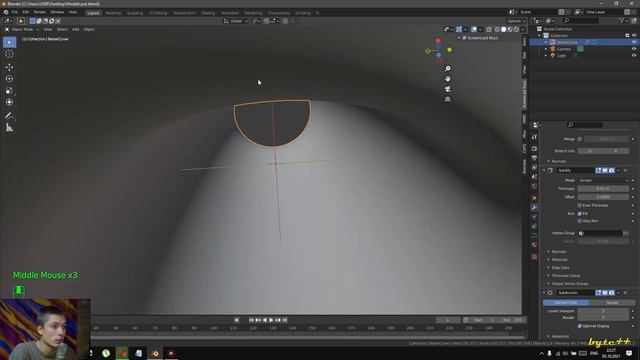Open the Scene properties tab
640x360 pixels.
click(534, 177)
